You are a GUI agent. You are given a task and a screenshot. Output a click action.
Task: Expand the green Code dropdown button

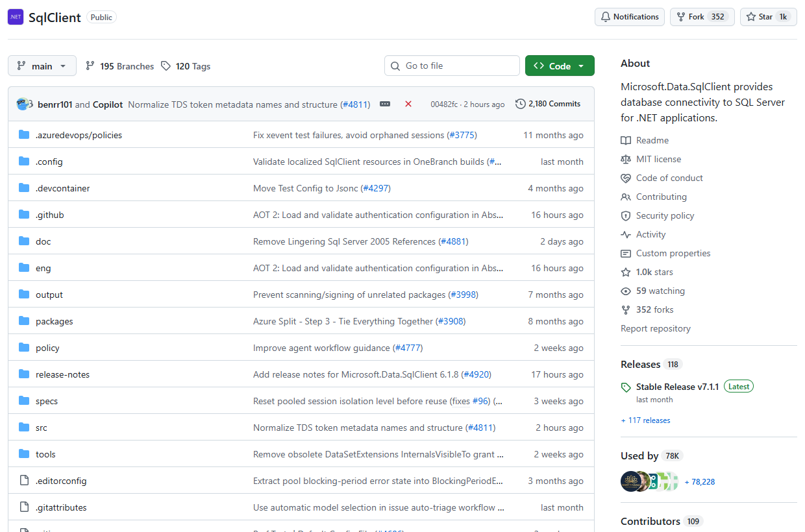[x=560, y=66]
